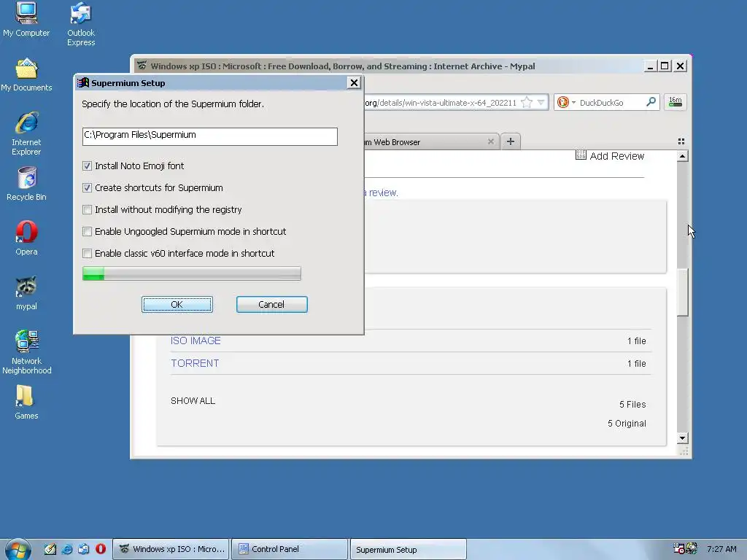
Task: Uncheck Create shortcuts for Supermium
Action: tap(88, 187)
